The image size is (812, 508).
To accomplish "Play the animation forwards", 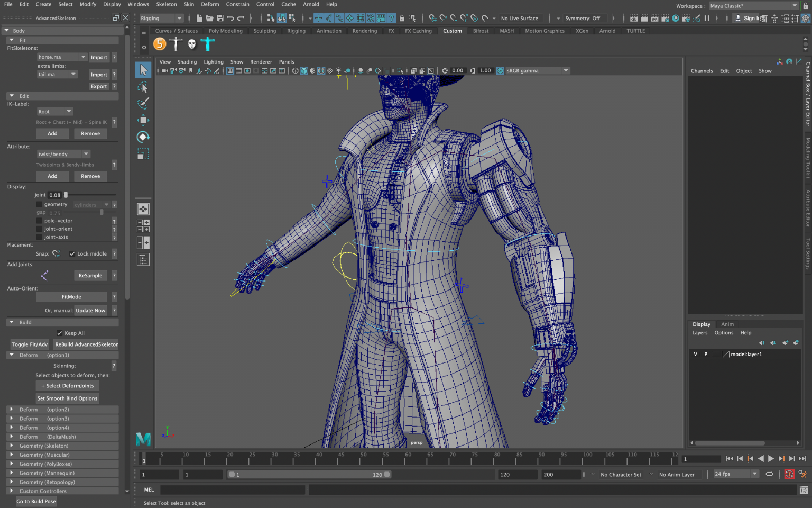I will pyautogui.click(x=771, y=459).
